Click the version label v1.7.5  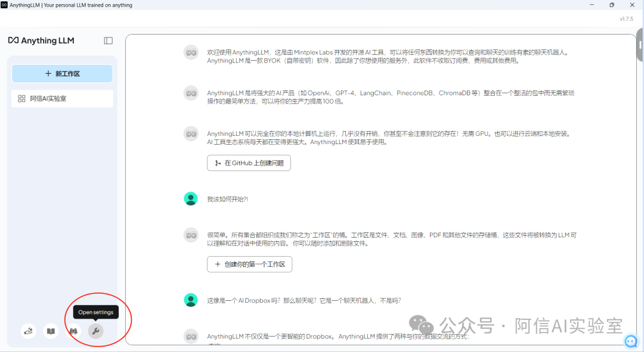(626, 19)
